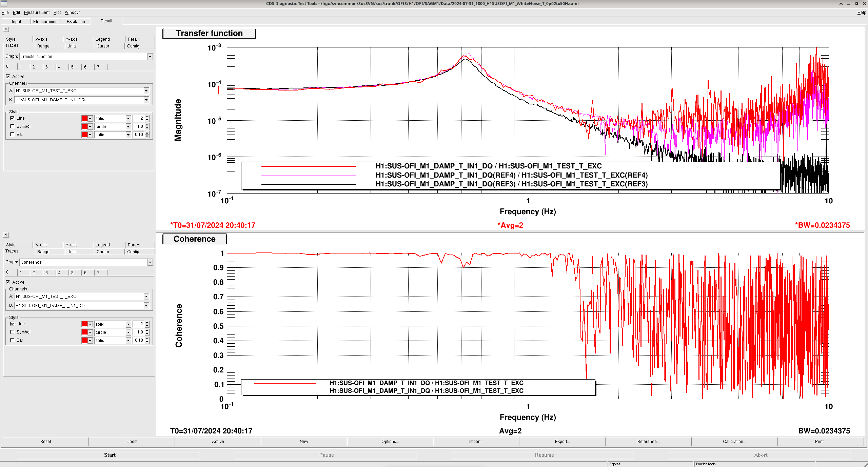Open X-axis tab in upper panel
The width and height of the screenshot is (868, 467).
(x=41, y=39)
